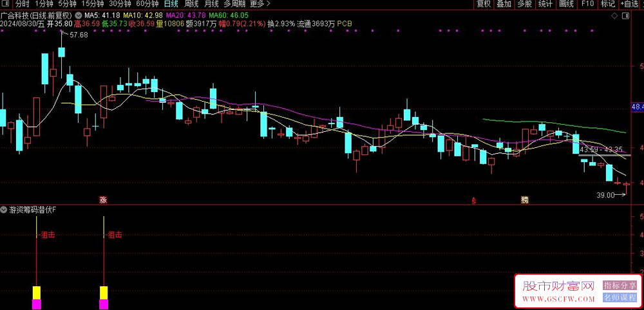Click the MA10: 42.98 indicator label

coord(144,15)
